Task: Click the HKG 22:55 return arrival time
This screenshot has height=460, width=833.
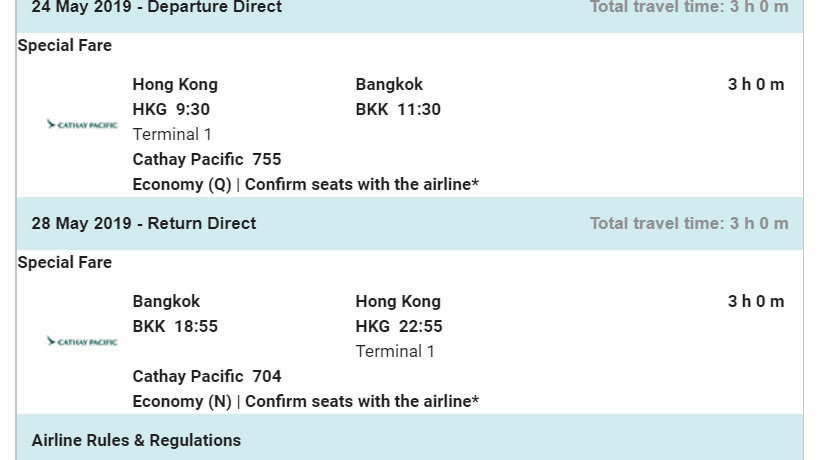Action: click(399, 327)
